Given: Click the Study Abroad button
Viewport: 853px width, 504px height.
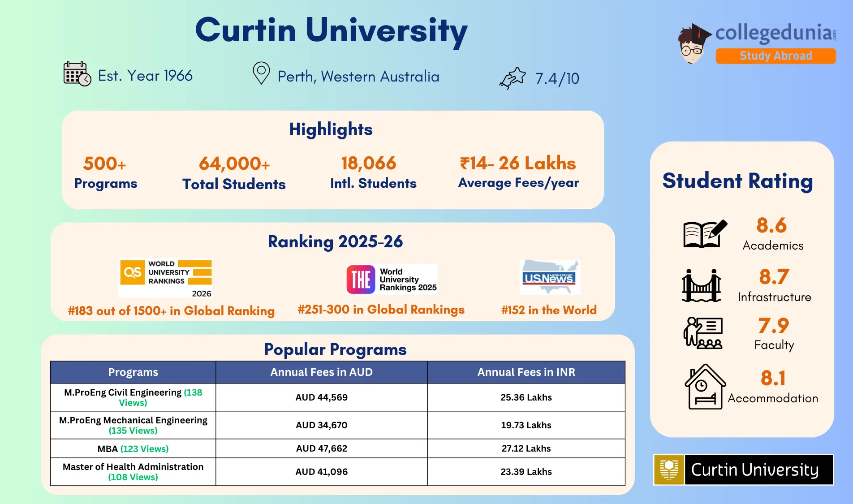Looking at the screenshot, I should coord(775,56).
